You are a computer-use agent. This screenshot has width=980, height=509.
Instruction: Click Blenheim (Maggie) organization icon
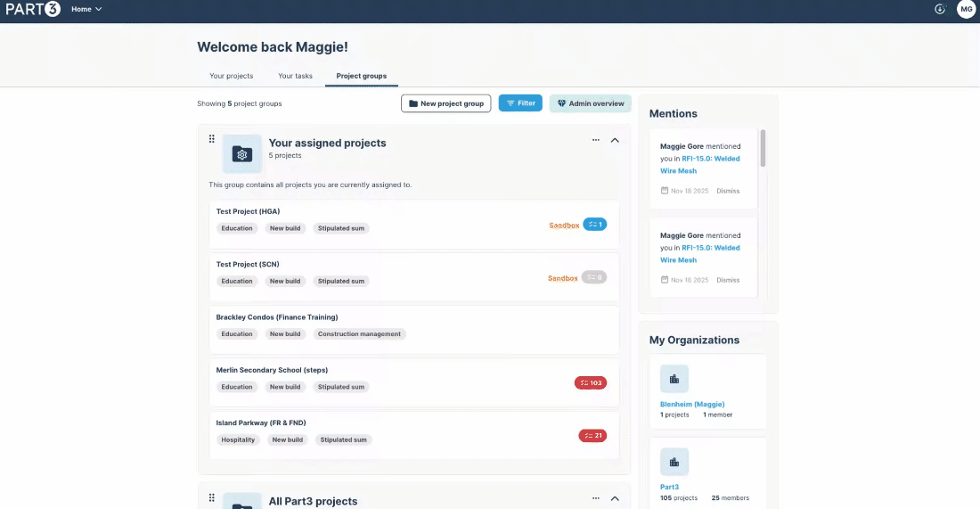coord(674,379)
